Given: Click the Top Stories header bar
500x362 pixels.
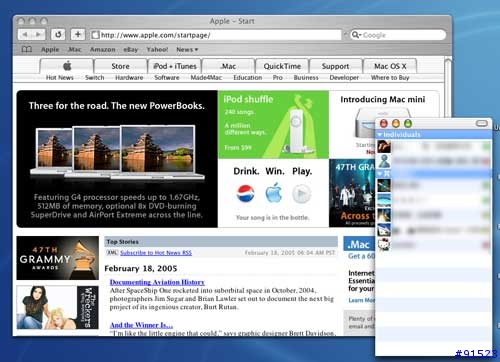Looking at the screenshot, I should click(x=221, y=241).
